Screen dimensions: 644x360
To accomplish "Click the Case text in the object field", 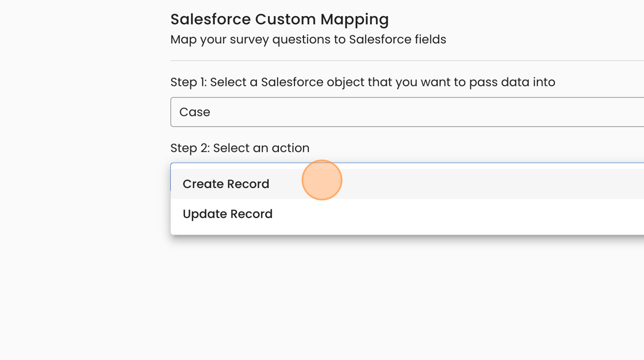I will tap(195, 112).
